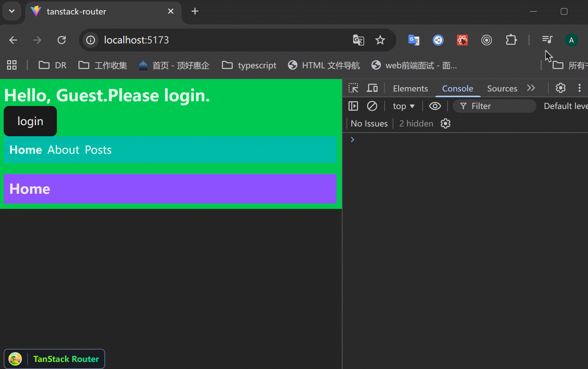
Task: Click the translate page icon in address bar
Action: tap(358, 40)
